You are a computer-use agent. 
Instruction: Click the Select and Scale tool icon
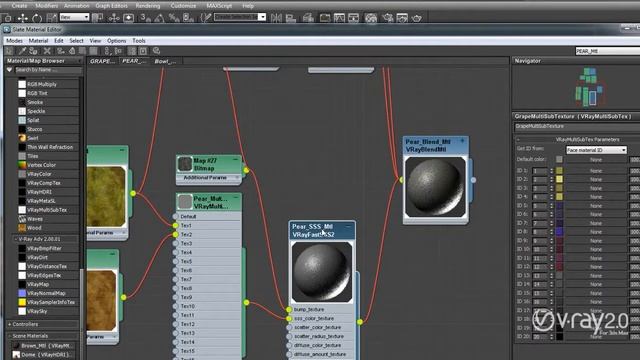click(51, 18)
